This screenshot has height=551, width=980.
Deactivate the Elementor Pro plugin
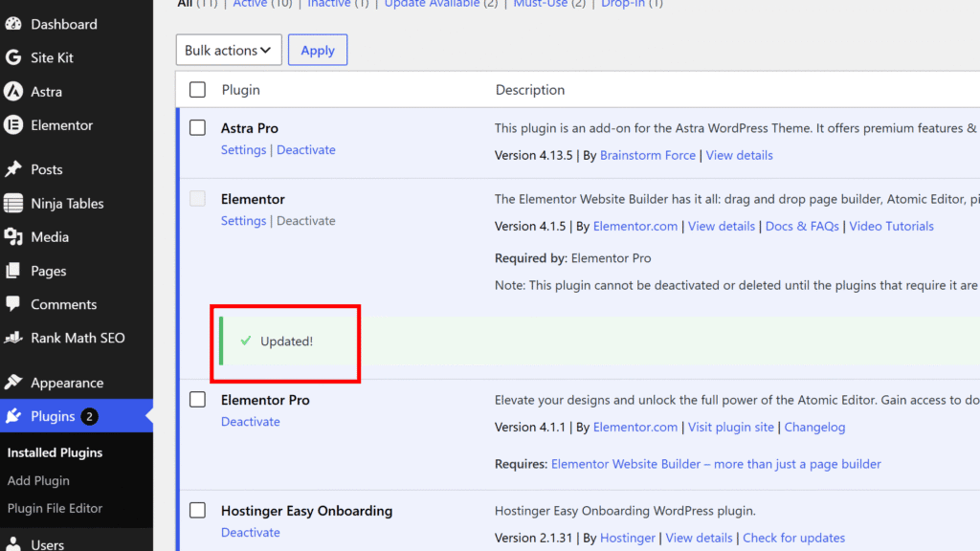click(250, 422)
